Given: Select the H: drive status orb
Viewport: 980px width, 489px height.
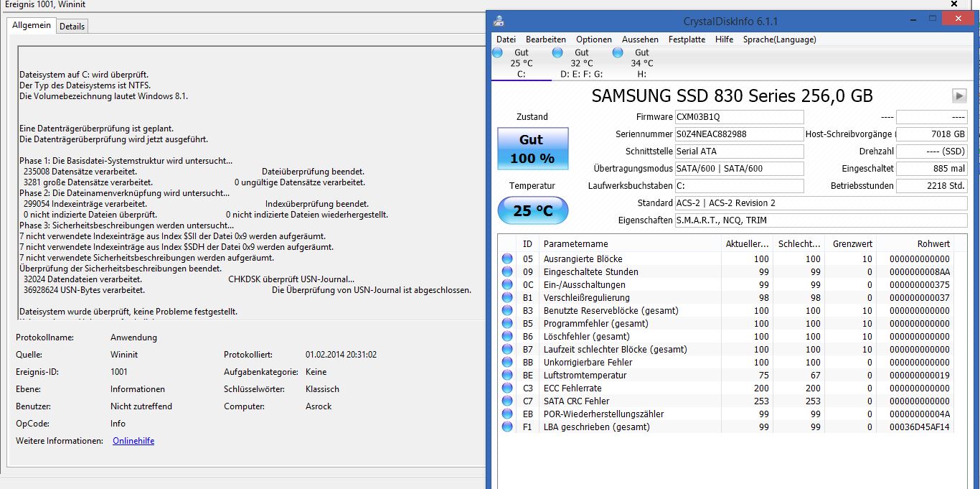Looking at the screenshot, I should (x=618, y=52).
